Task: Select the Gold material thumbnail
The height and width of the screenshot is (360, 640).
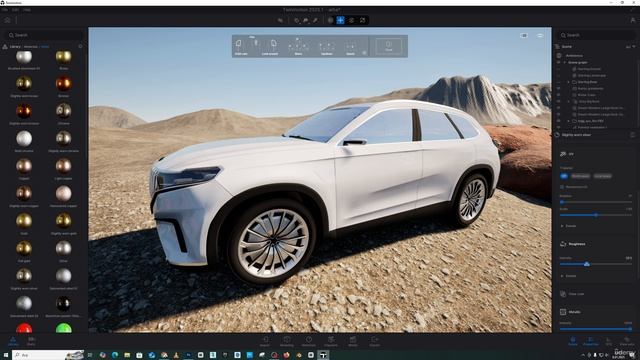Action: click(x=24, y=221)
